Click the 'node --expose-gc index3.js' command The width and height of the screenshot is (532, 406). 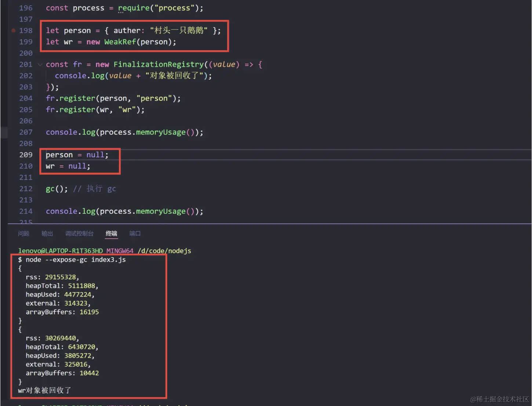76,260
